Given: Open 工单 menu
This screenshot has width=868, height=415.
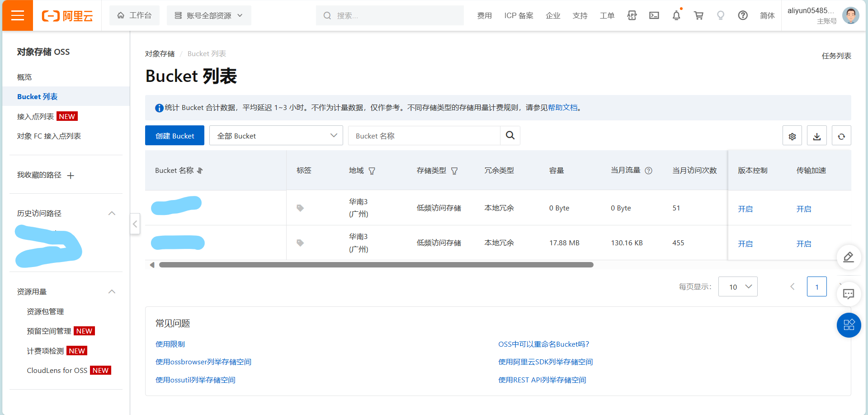Looking at the screenshot, I should pos(607,16).
